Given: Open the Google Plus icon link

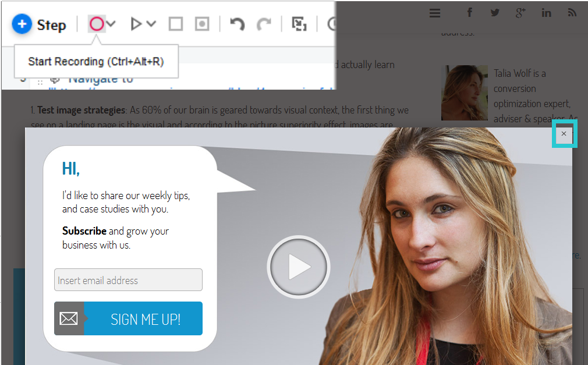Looking at the screenshot, I should (520, 13).
